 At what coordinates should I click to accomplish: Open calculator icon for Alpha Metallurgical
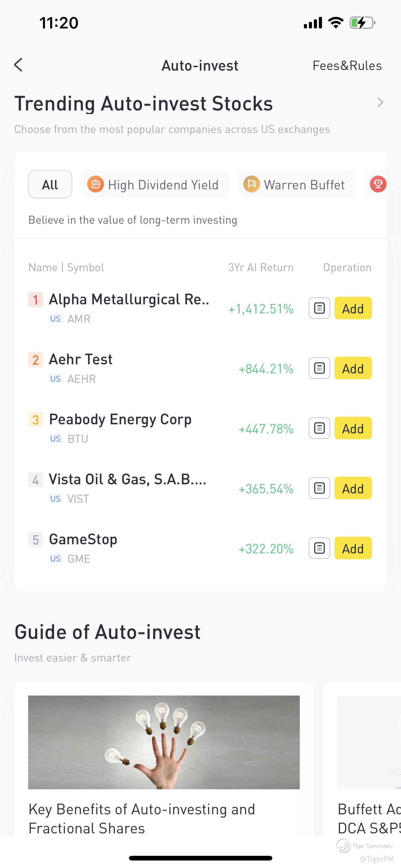coord(319,308)
